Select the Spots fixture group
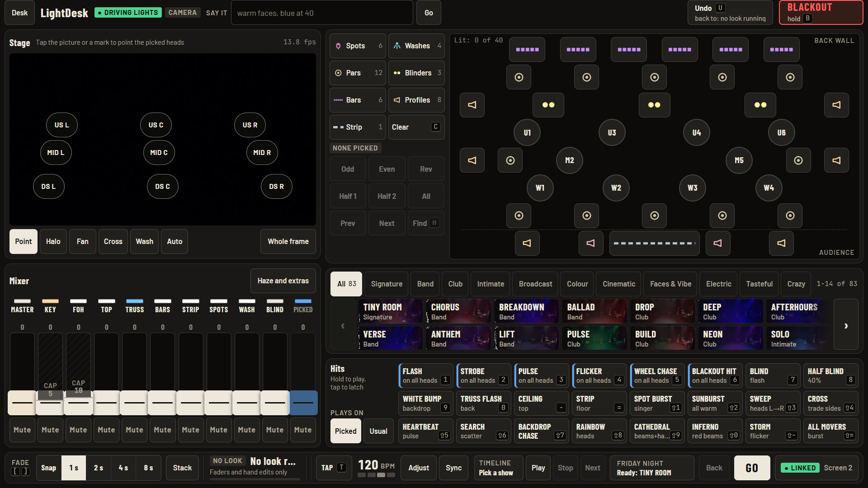Screen dimensions: 868x488 [358, 46]
